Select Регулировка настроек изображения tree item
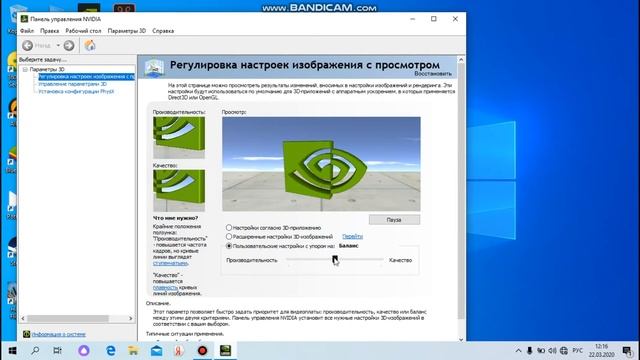The width and height of the screenshot is (640, 360). tap(86, 77)
